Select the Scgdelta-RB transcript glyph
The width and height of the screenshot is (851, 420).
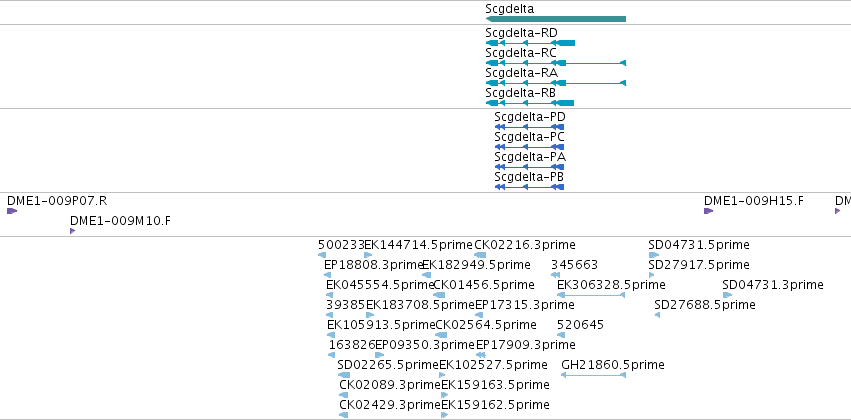point(530,103)
